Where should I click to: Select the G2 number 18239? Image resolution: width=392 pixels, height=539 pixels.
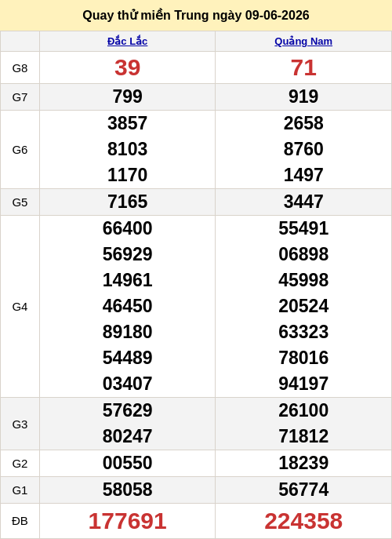click(303, 463)
